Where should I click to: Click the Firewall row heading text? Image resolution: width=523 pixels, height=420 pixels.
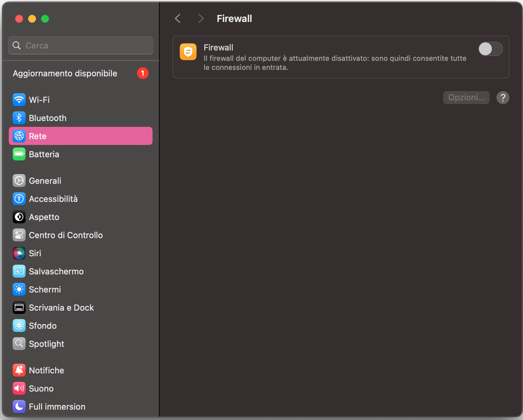pyautogui.click(x=218, y=48)
